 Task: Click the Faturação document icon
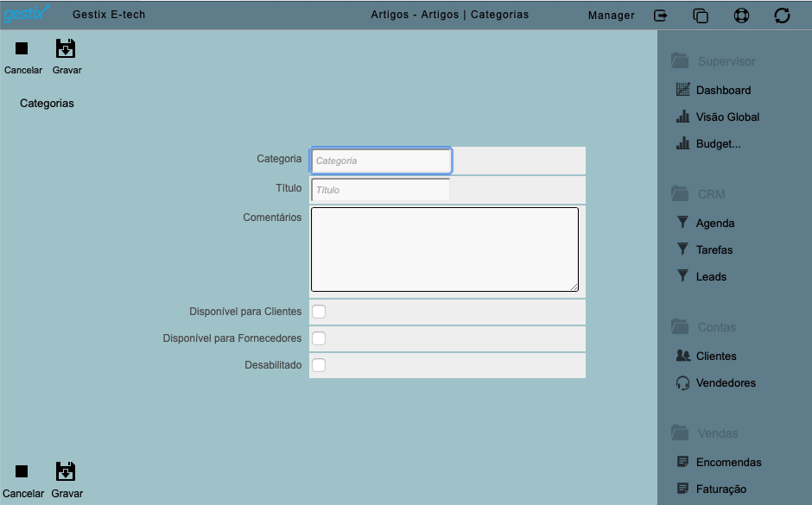683,489
